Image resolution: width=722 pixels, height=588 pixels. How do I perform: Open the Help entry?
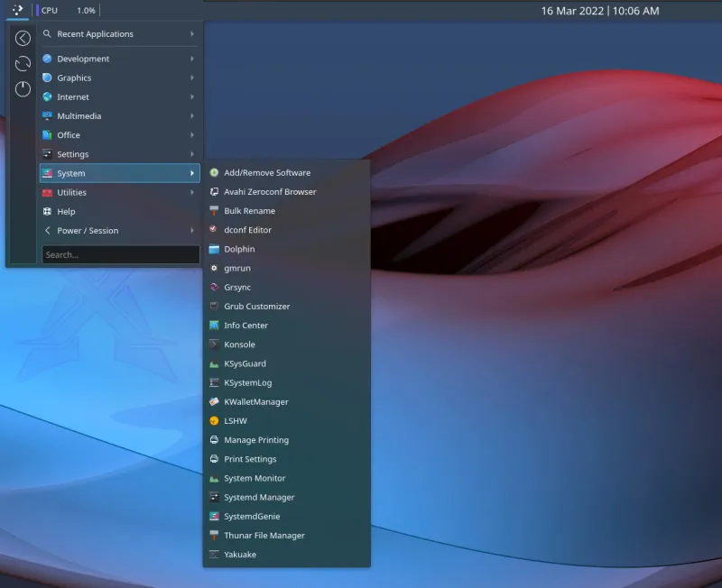67,212
